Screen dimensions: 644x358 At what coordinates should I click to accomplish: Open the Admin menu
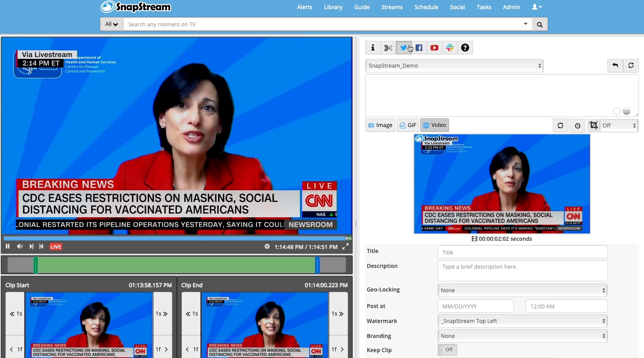511,7
